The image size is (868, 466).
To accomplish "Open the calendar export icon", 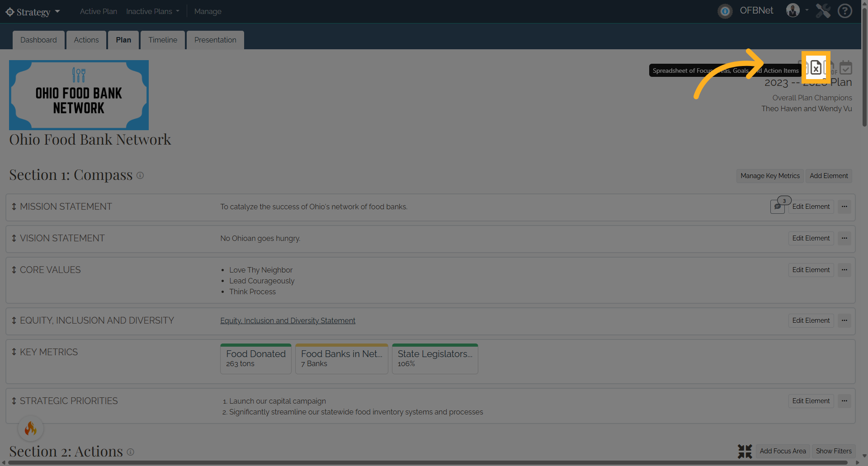I will 846,67.
